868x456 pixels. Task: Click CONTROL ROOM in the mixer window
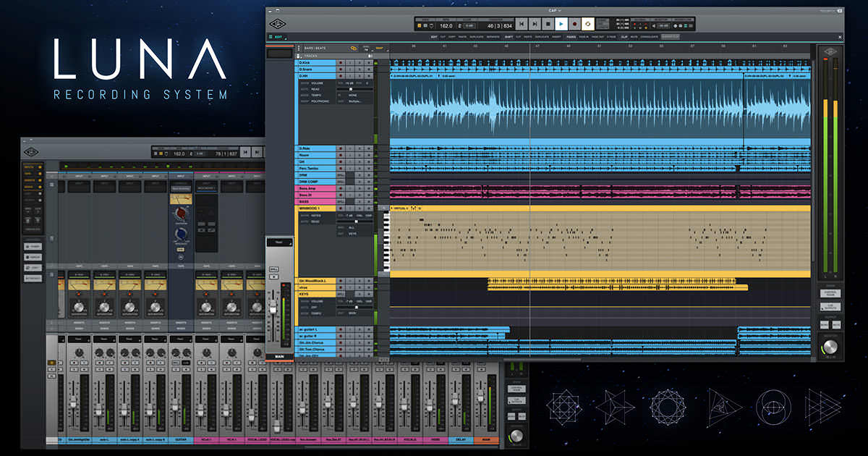[516, 389]
